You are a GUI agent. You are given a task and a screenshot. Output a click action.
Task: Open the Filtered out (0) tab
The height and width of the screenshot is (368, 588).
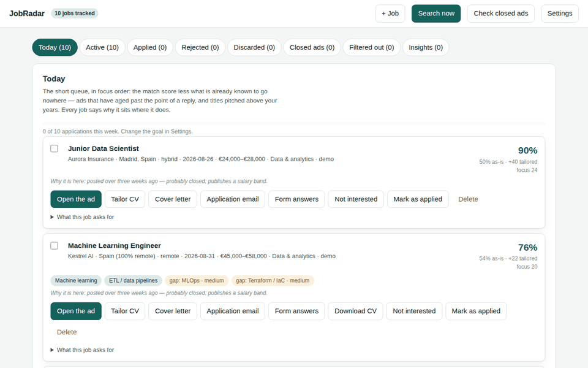[372, 47]
